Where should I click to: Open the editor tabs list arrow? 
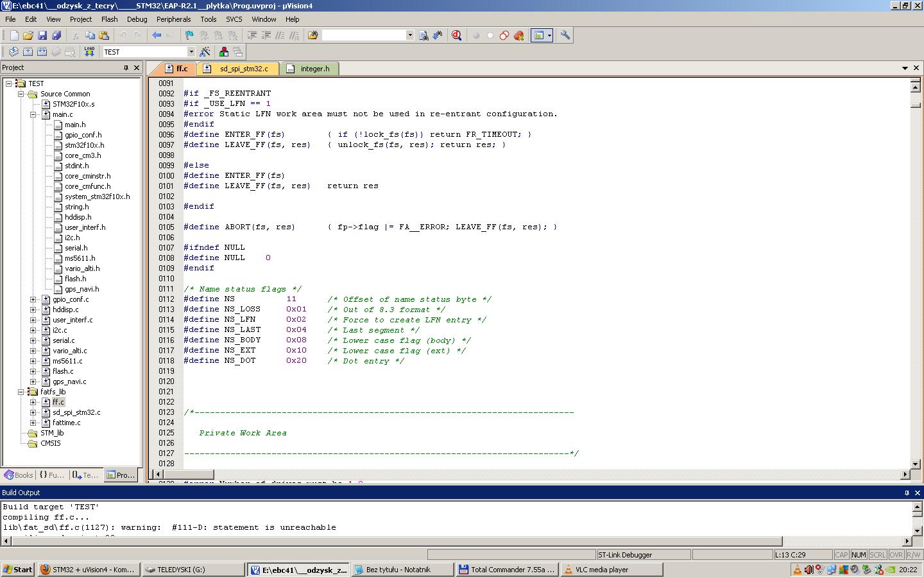(x=905, y=68)
